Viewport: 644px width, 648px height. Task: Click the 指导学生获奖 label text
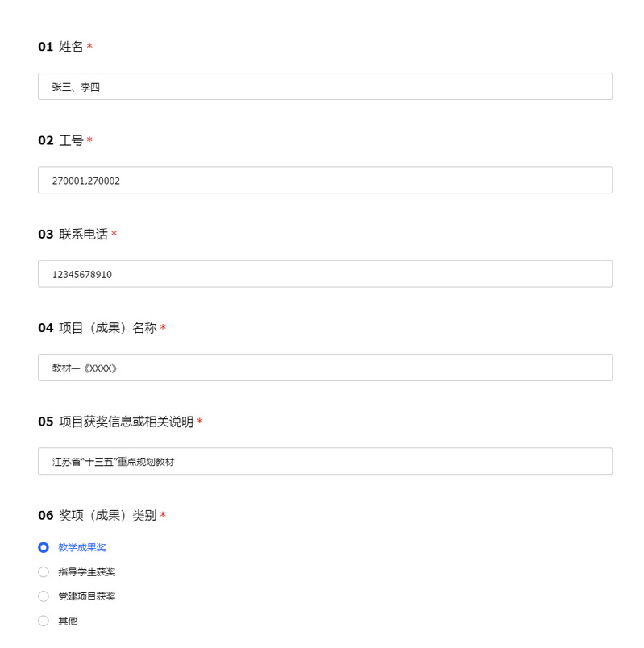87,572
